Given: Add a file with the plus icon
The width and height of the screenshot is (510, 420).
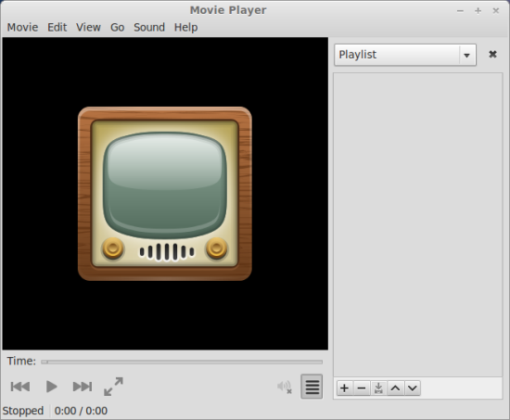Looking at the screenshot, I should click(x=344, y=388).
